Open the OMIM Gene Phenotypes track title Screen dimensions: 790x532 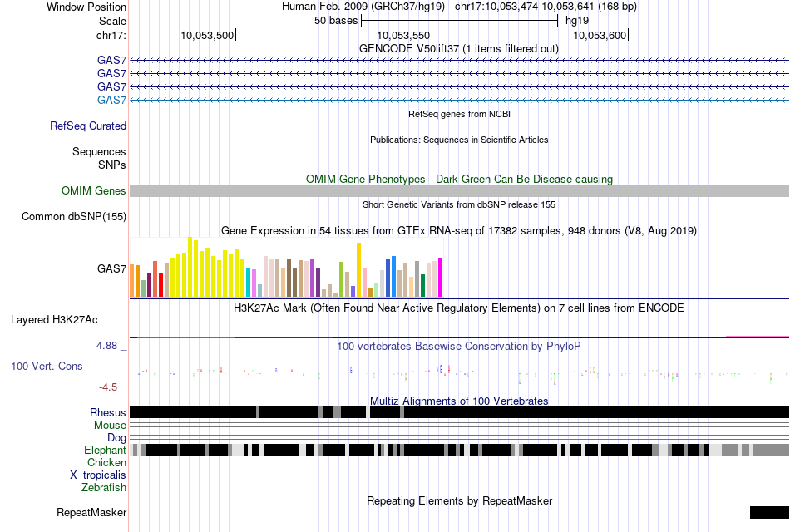click(459, 179)
